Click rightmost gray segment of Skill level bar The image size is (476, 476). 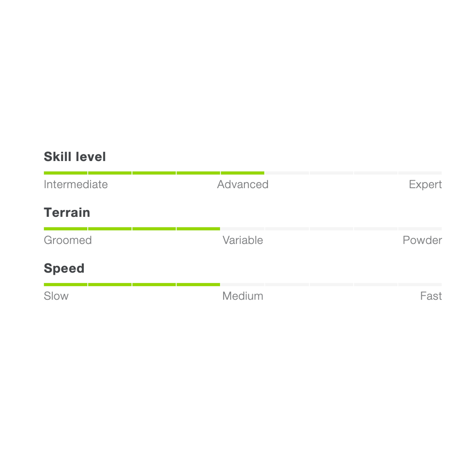pyautogui.click(x=419, y=173)
